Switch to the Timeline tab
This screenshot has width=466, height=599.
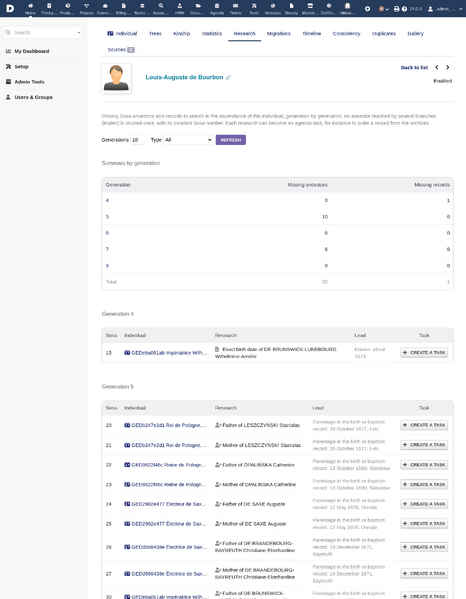pos(312,34)
